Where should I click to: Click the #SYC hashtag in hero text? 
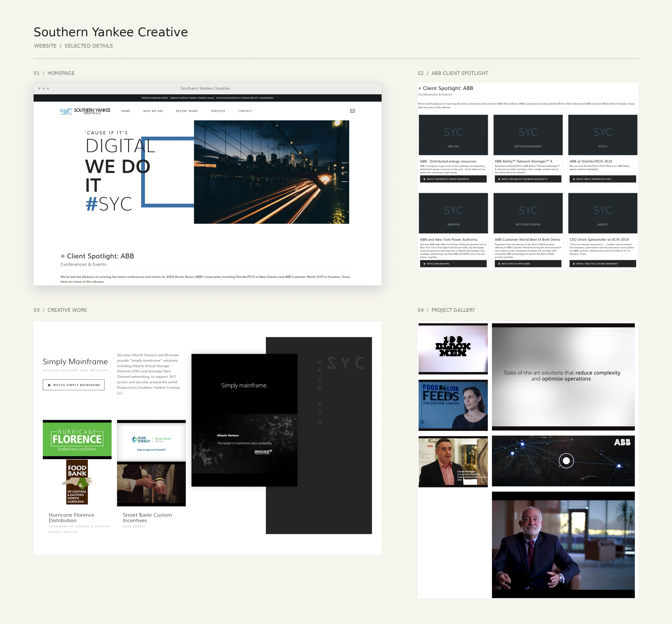pyautogui.click(x=108, y=204)
